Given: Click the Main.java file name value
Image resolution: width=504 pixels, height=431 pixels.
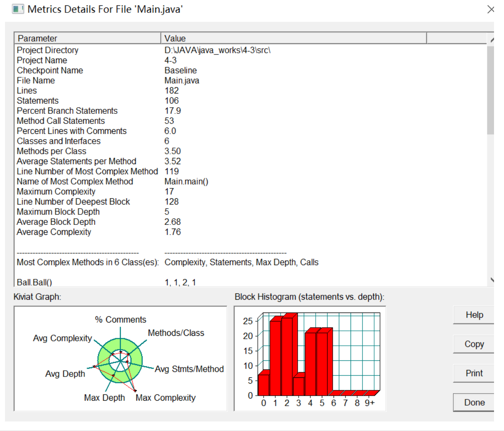Looking at the screenshot, I should tap(182, 81).
